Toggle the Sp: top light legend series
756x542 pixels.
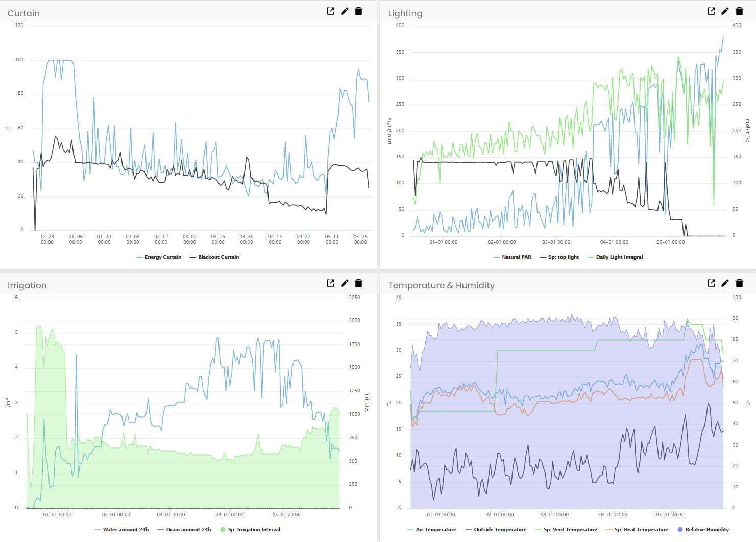pos(559,257)
